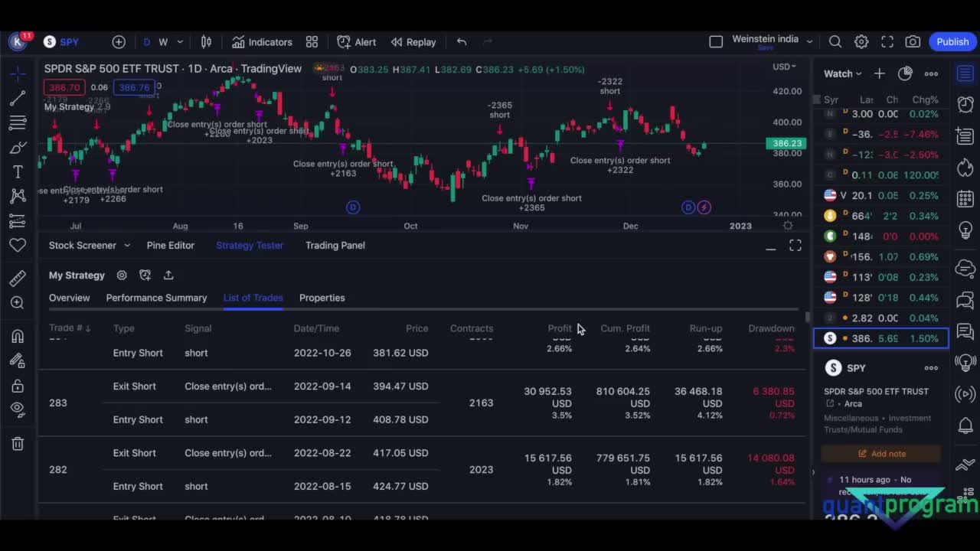Toggle lock all drawing tools

tap(18, 386)
